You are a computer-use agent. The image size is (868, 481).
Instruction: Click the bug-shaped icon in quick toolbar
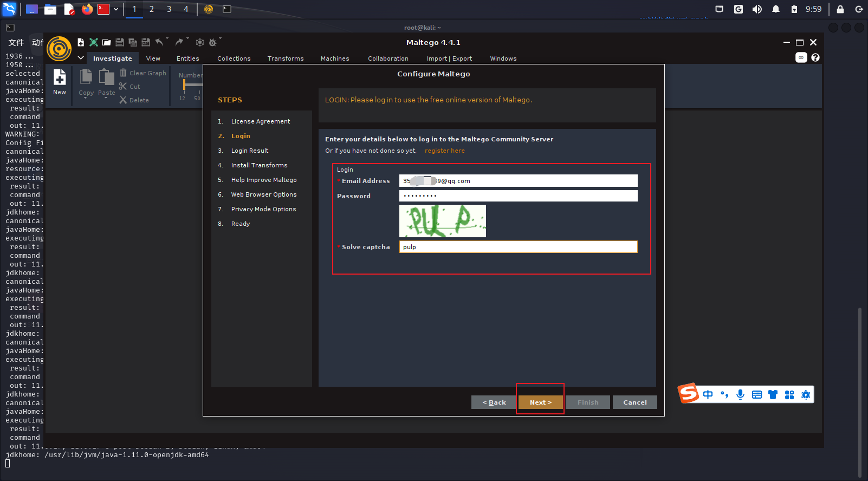(x=212, y=42)
